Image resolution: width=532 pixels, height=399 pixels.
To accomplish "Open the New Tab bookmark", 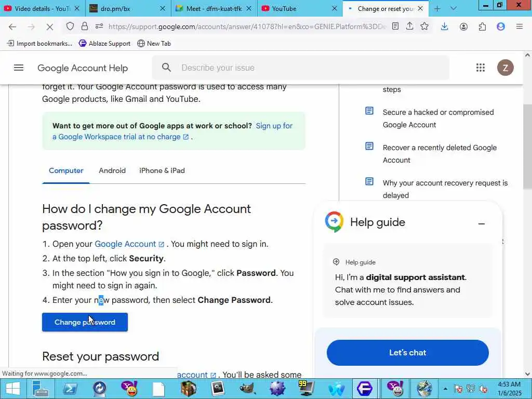I will click(x=154, y=44).
